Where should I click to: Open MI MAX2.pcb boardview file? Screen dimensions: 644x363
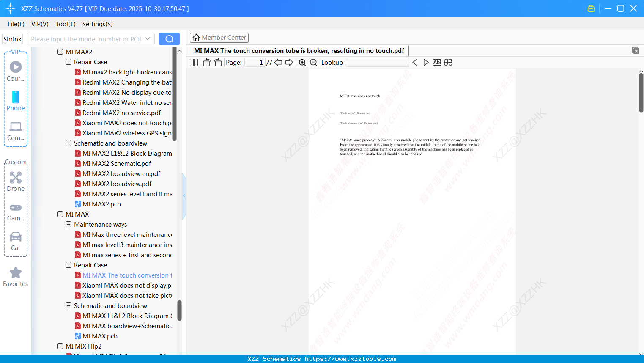pos(101,204)
